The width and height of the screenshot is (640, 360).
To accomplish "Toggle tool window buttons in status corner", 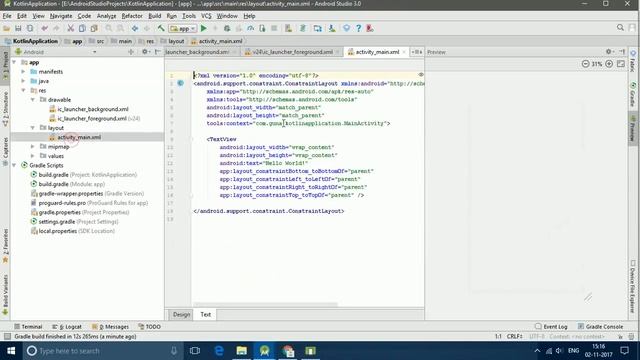I will (7, 336).
